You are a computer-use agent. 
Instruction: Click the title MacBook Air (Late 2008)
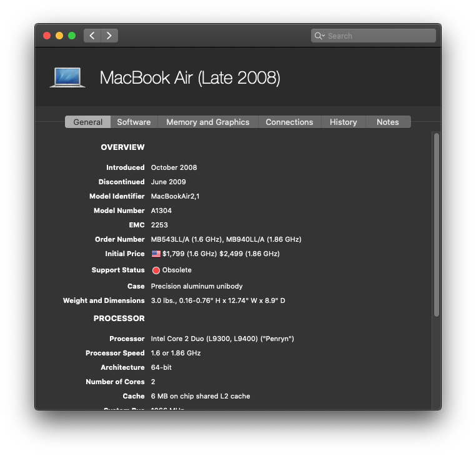coord(190,78)
